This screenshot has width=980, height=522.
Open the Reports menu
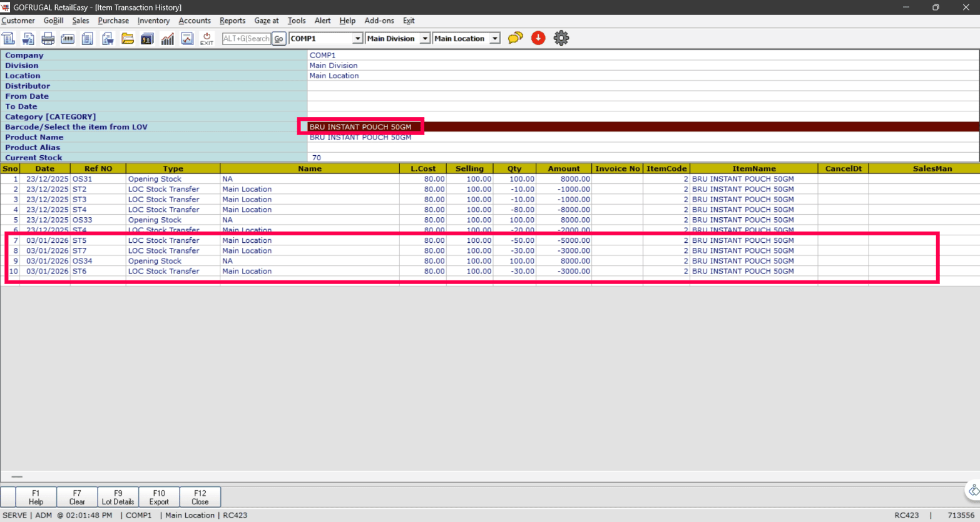coord(232,21)
